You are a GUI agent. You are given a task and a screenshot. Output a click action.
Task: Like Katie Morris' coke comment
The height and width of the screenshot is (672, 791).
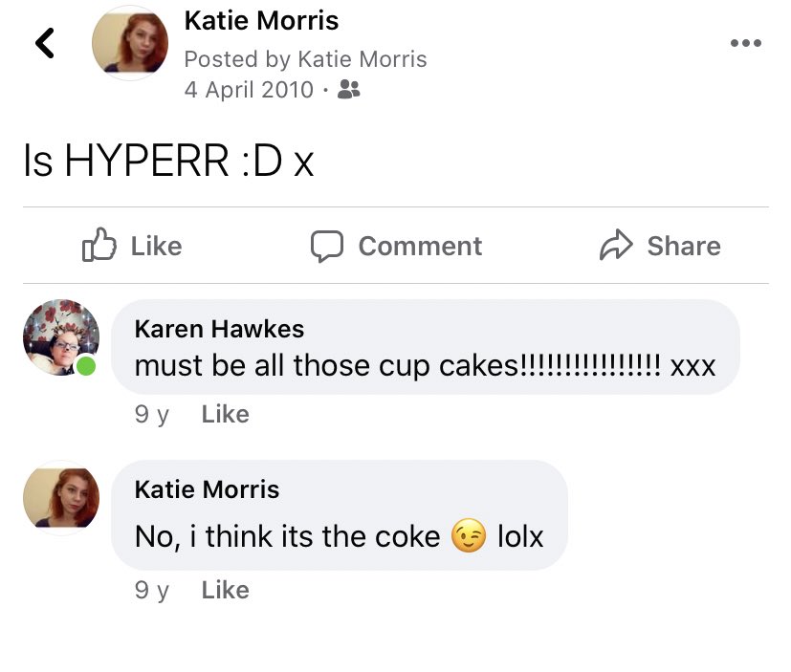click(225, 590)
